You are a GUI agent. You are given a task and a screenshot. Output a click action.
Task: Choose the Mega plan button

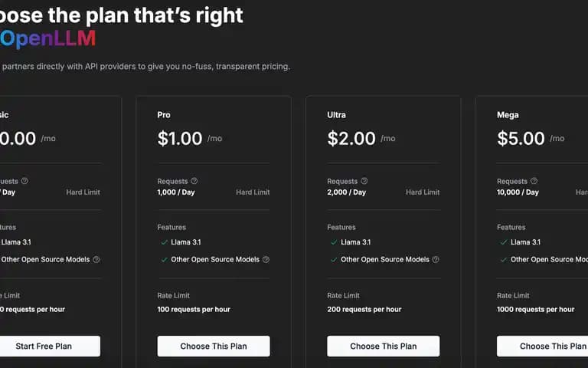[542, 347]
